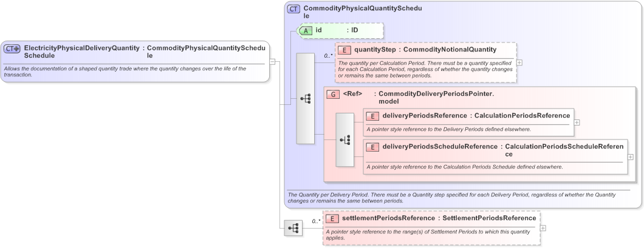Click the CalculationPeriodsScheduleReference type label
This screenshot has width=644, height=248.
pos(564,150)
